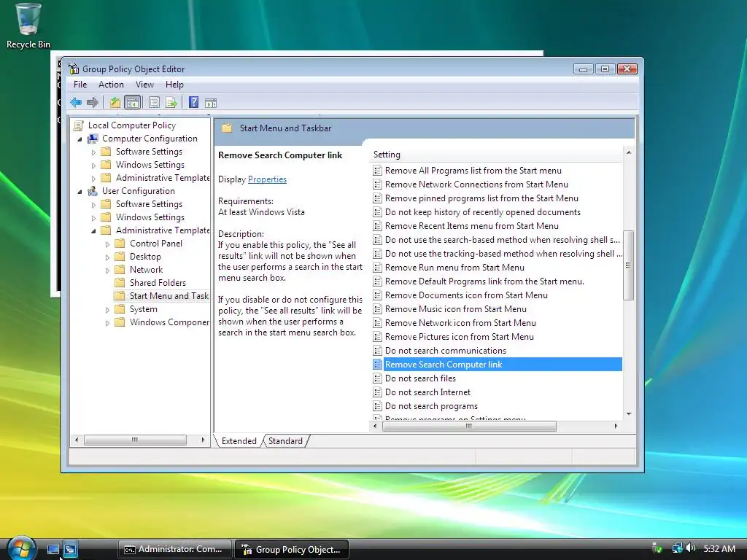Expand the Windows Components tree node
The width and height of the screenshot is (747, 560).
tap(107, 323)
